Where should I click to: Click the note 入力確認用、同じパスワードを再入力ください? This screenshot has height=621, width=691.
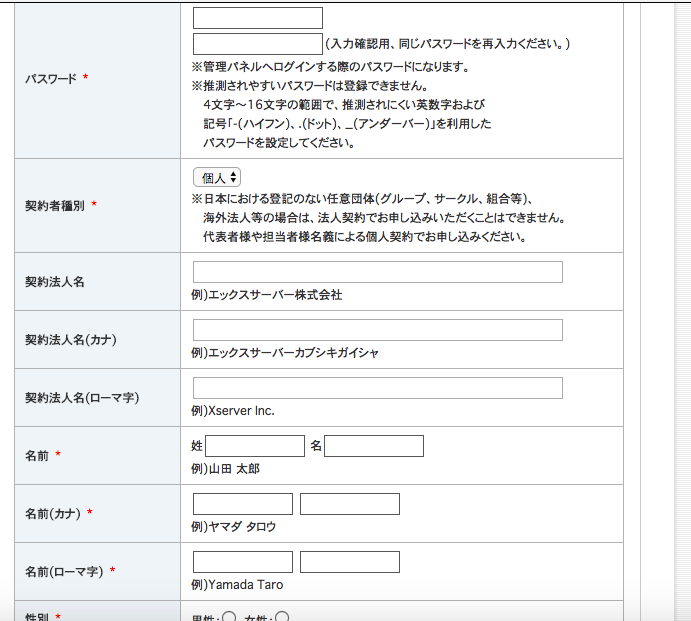pyautogui.click(x=447, y=44)
